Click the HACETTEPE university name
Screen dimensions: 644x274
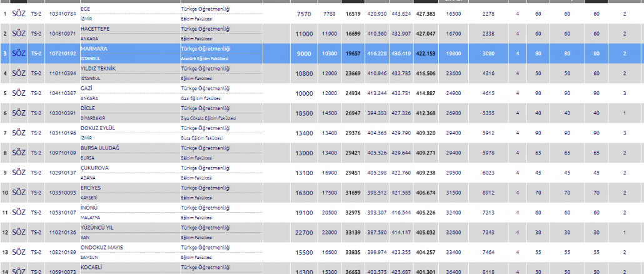95,29
